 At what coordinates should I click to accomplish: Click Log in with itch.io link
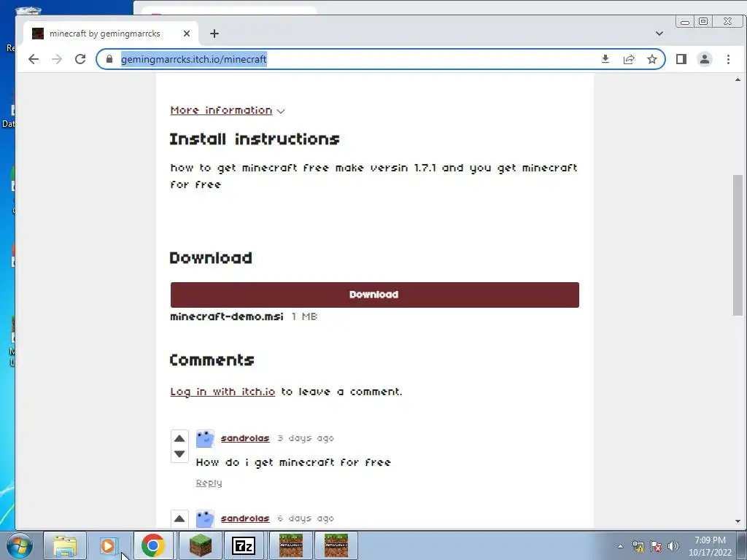point(222,392)
